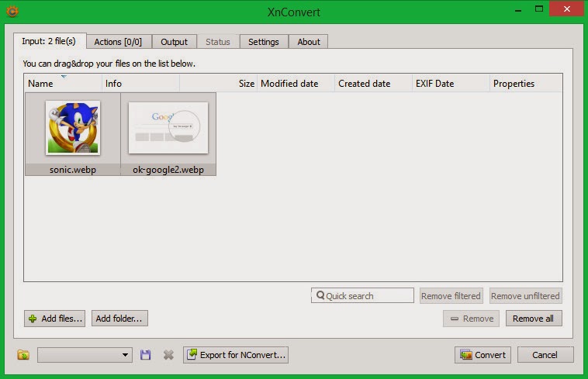The image size is (588, 379).
Task: Click Export for NConvert... button
Action: [236, 355]
